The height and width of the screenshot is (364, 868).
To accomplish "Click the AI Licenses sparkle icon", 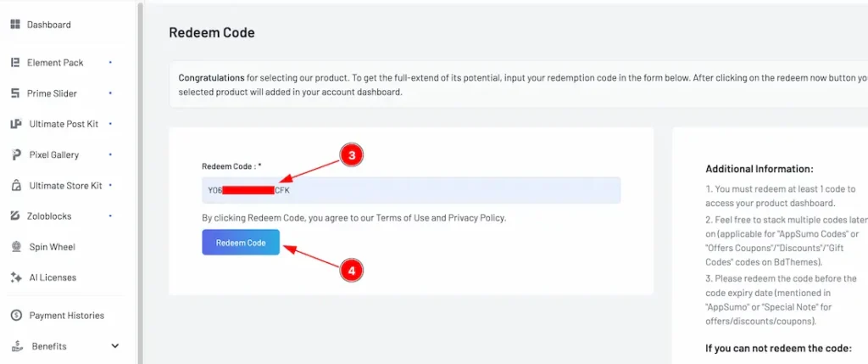I will coord(15,277).
